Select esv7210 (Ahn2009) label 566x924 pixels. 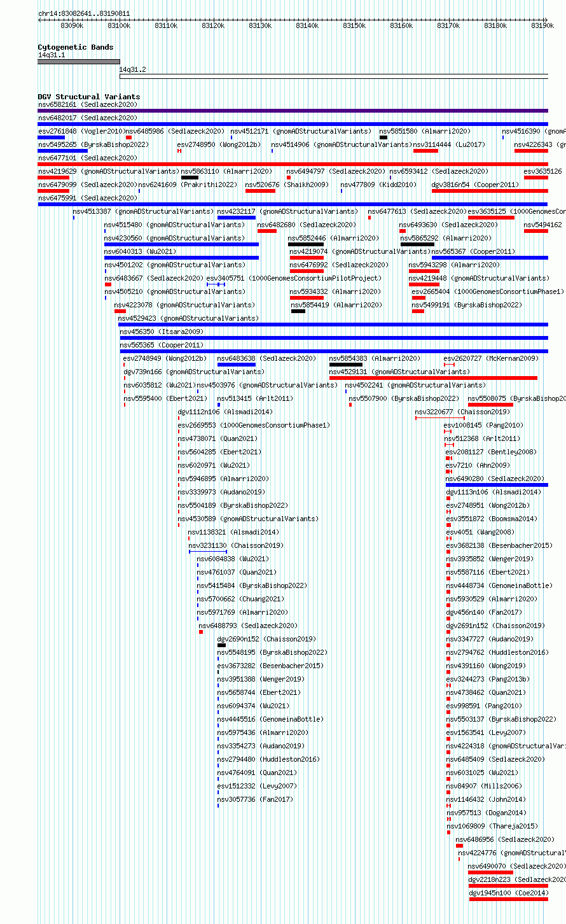pos(478,465)
